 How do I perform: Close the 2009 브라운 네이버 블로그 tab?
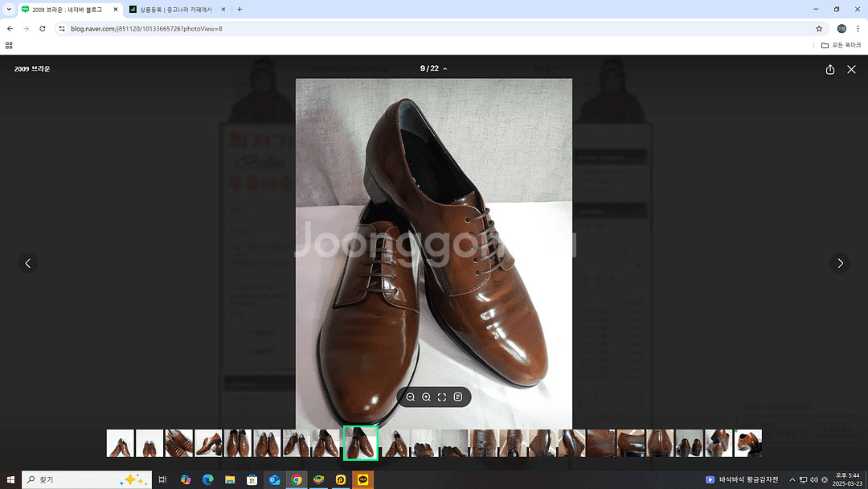tap(116, 10)
